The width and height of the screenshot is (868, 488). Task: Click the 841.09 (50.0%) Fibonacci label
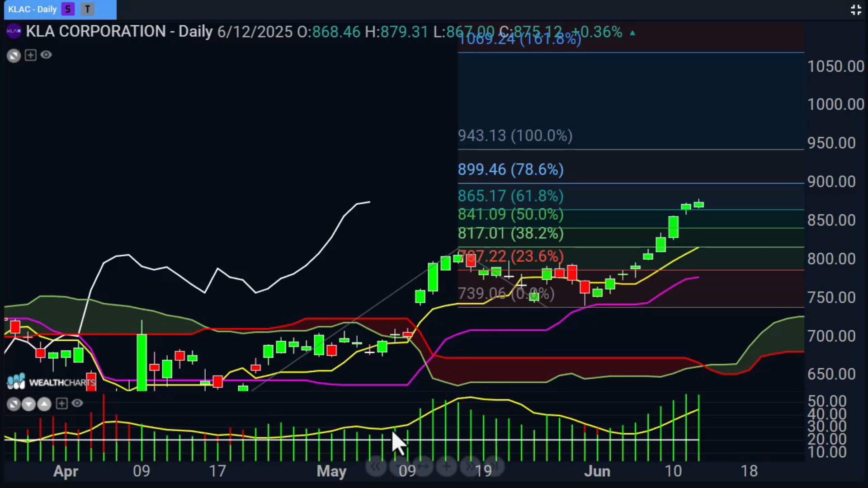pyautogui.click(x=510, y=214)
